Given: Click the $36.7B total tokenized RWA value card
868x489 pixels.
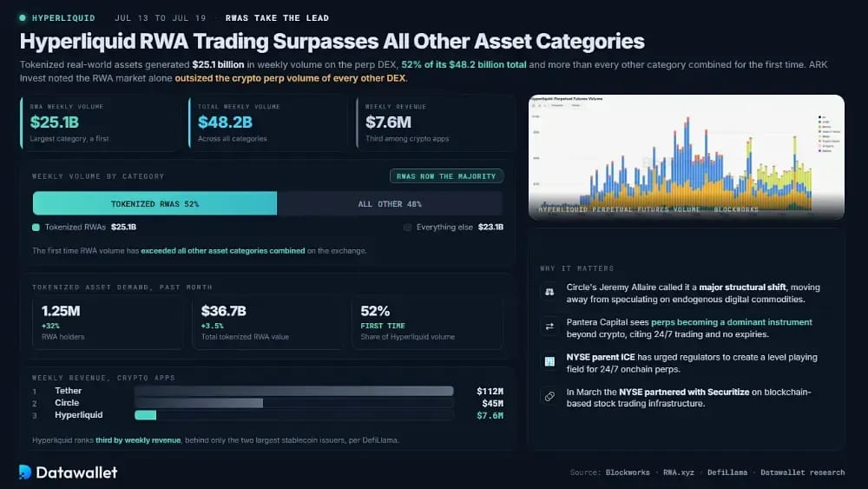Looking at the screenshot, I should pos(268,323).
